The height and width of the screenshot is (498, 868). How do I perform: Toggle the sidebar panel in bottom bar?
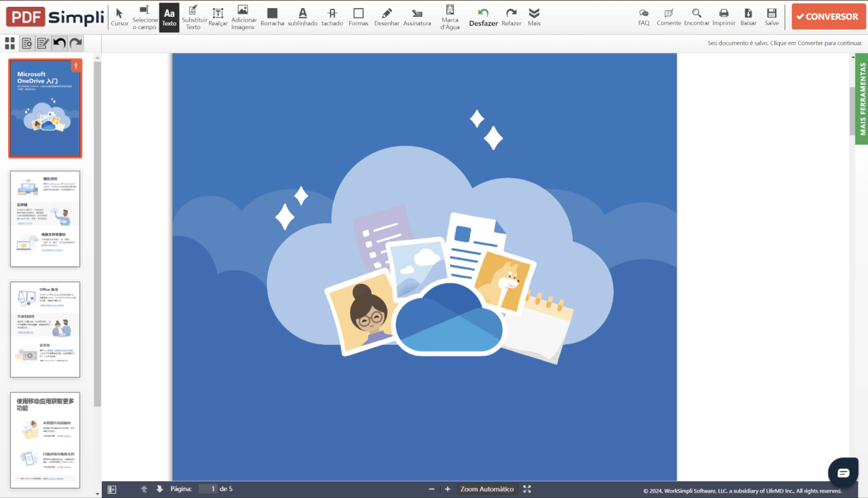point(112,489)
